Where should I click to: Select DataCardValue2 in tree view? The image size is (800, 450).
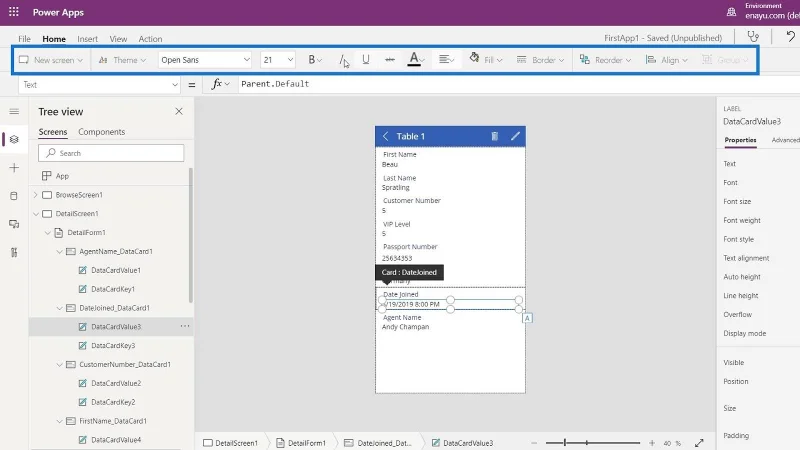[x=116, y=384]
